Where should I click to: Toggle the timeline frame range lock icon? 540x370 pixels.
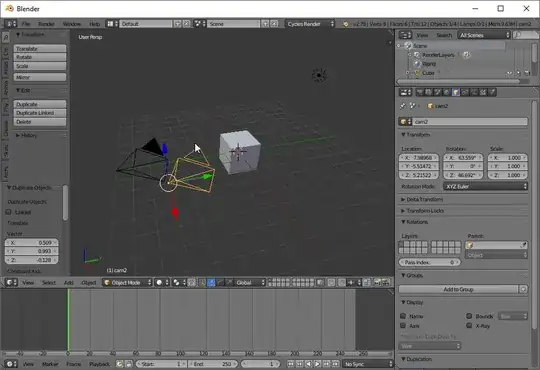pyautogui.click(x=128, y=364)
